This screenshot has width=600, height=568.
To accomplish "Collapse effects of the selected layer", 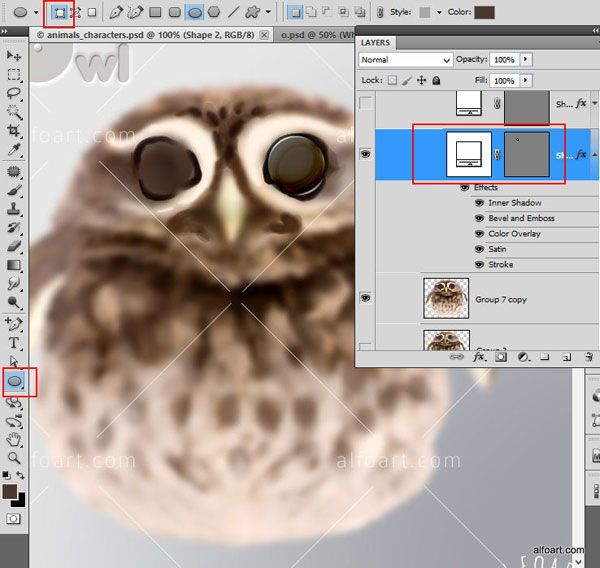I will coord(595,155).
